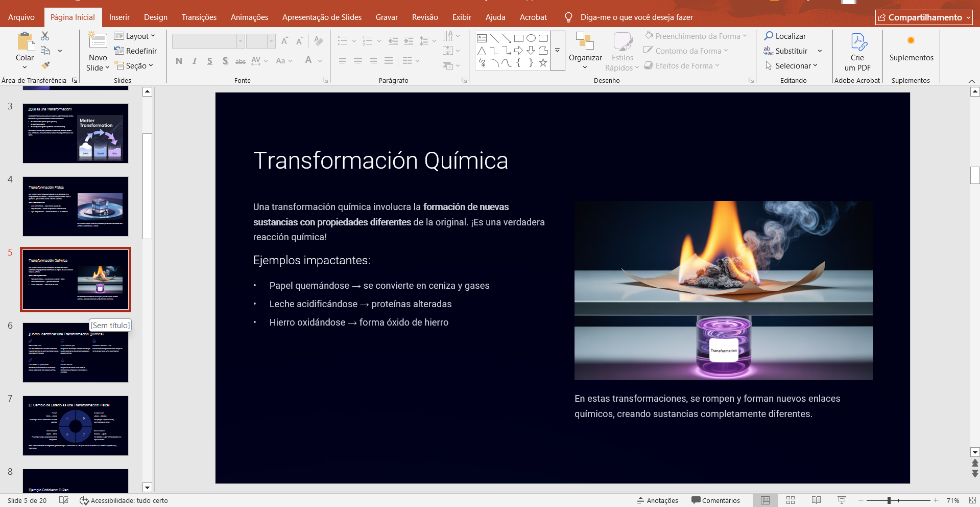
Task: Open the Seção dropdown
Action: 134,65
